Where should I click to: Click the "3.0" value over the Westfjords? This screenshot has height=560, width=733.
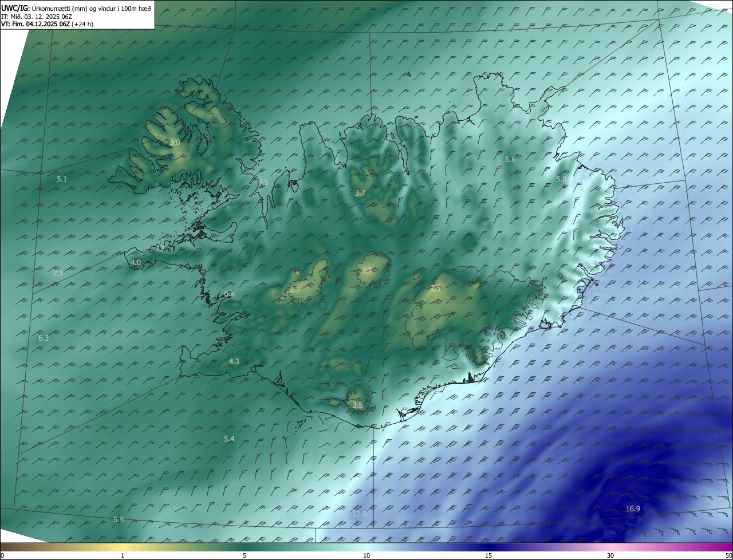point(175,142)
